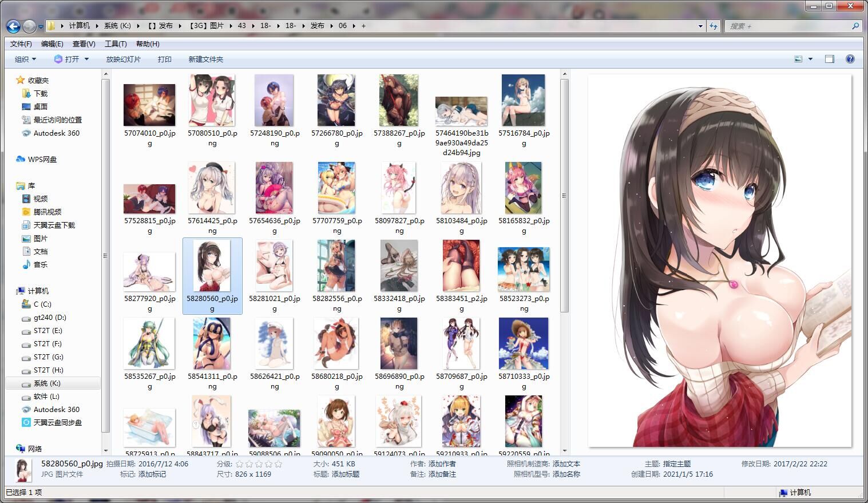The width and height of the screenshot is (868, 503).
Task: Set the fifth rating star in details
Action: pos(278,464)
